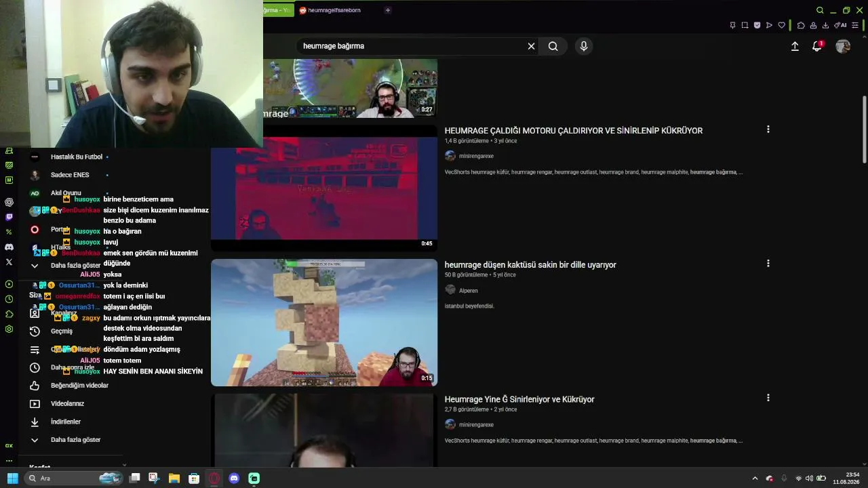Open options menu for 'Yine Ğ Sinirleniyor' video
Image resolution: width=868 pixels, height=488 pixels.
768,398
